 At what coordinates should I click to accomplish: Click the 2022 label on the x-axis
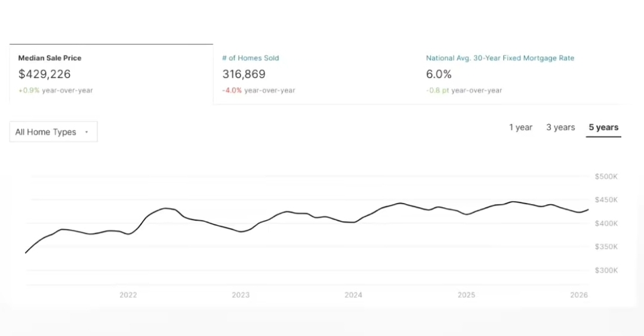click(128, 295)
